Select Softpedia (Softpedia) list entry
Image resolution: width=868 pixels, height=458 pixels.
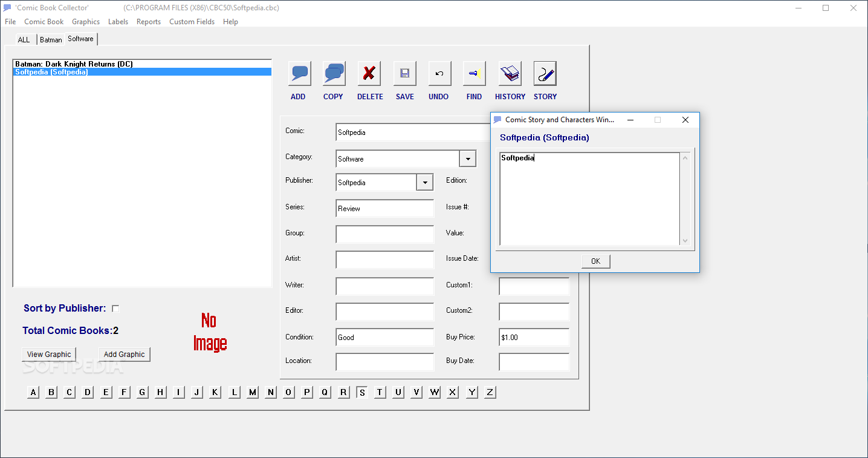coord(142,72)
